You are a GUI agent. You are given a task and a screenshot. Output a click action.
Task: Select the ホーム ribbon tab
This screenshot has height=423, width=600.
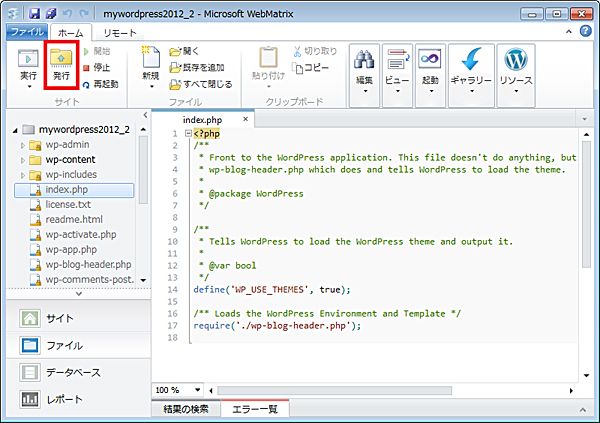point(71,33)
